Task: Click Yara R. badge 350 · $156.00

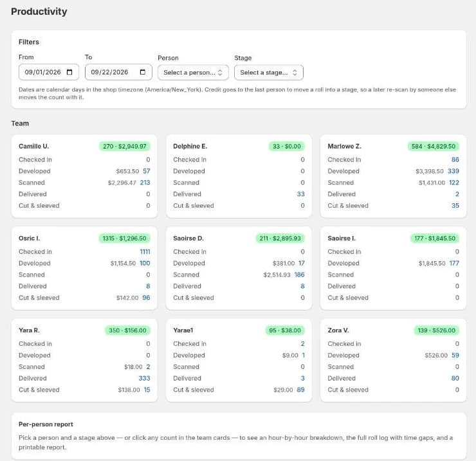Action: pyautogui.click(x=128, y=330)
